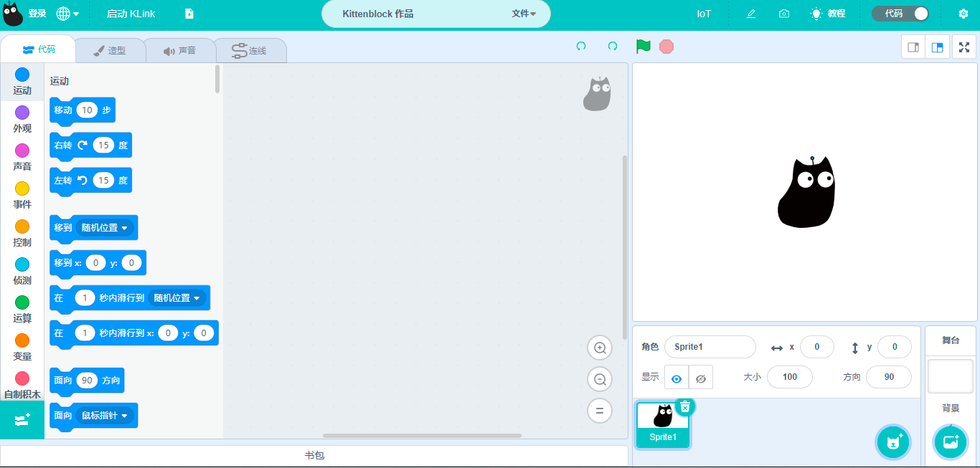Image resolution: width=980 pixels, height=468 pixels.
Task: Zoom out of the workspace
Action: pos(600,379)
